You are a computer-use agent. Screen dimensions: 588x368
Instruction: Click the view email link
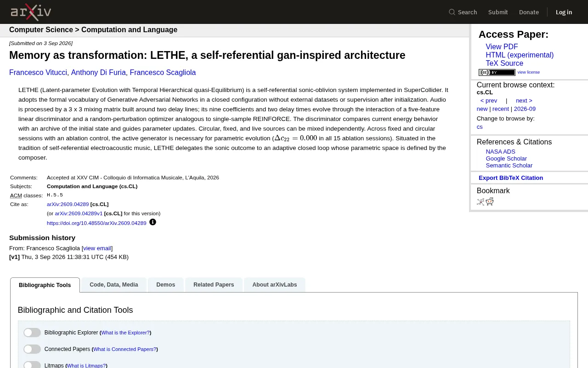coord(97,248)
